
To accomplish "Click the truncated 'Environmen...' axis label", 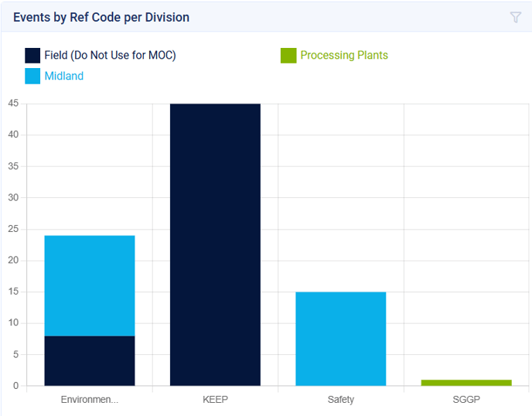I will pos(90,400).
